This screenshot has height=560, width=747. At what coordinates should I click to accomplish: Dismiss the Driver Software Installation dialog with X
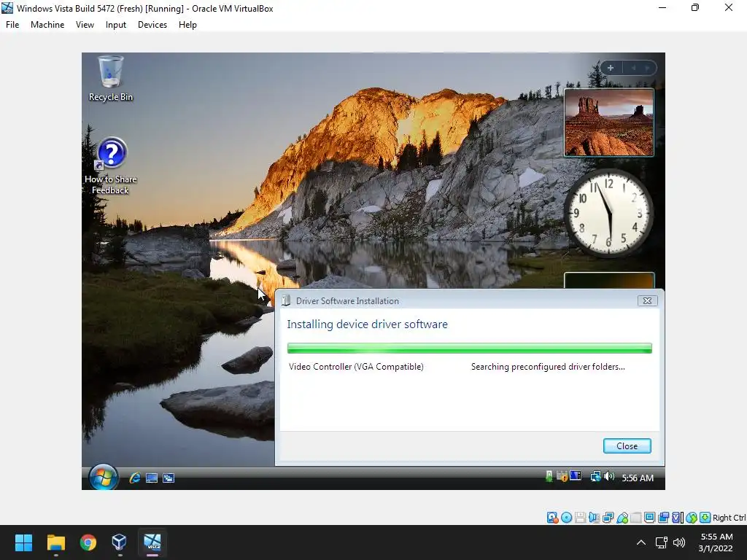pos(647,300)
